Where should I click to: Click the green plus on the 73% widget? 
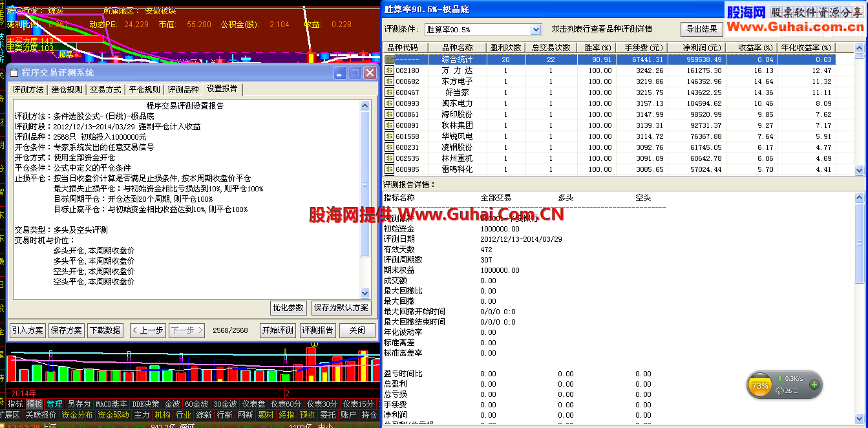coord(814,385)
